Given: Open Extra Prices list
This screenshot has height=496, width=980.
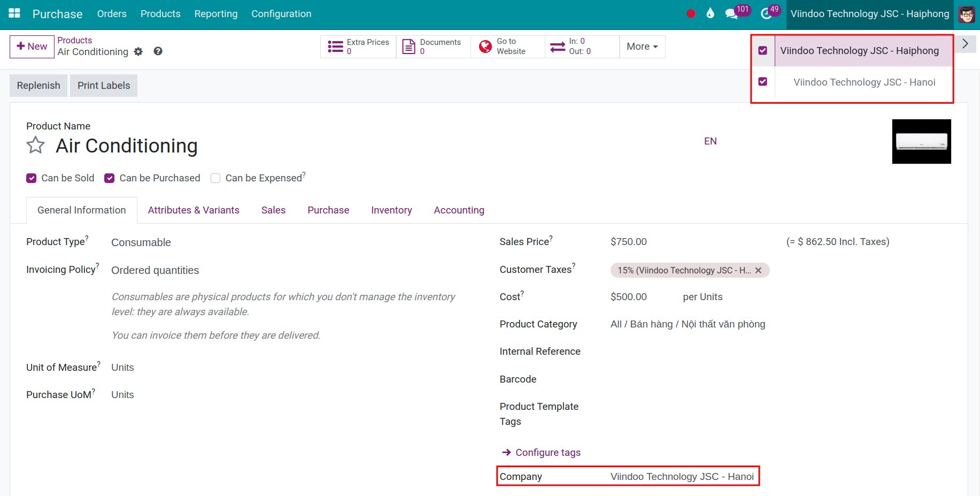Looking at the screenshot, I should coord(358,47).
